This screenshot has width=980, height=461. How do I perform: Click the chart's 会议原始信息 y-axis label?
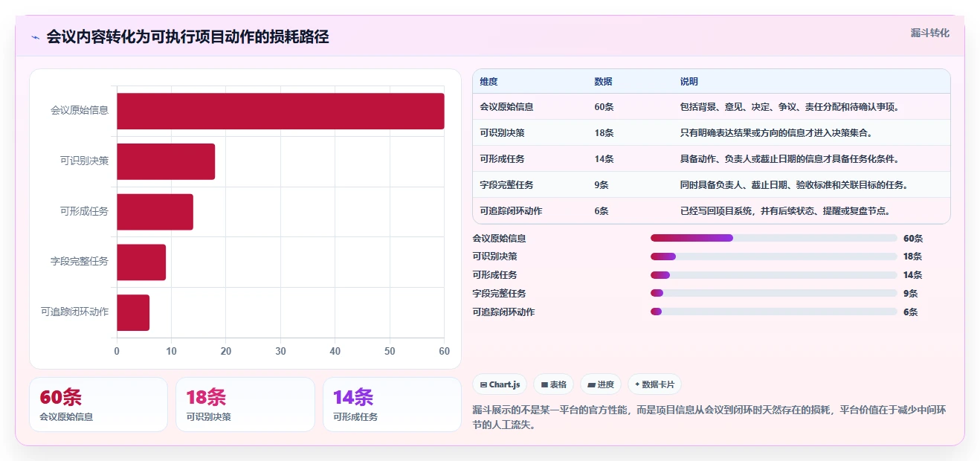tap(80, 111)
